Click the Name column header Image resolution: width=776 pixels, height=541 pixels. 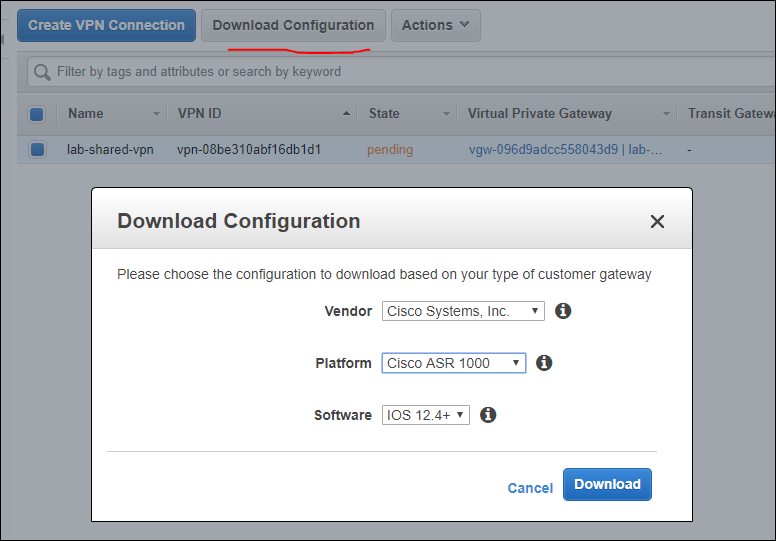(x=86, y=113)
